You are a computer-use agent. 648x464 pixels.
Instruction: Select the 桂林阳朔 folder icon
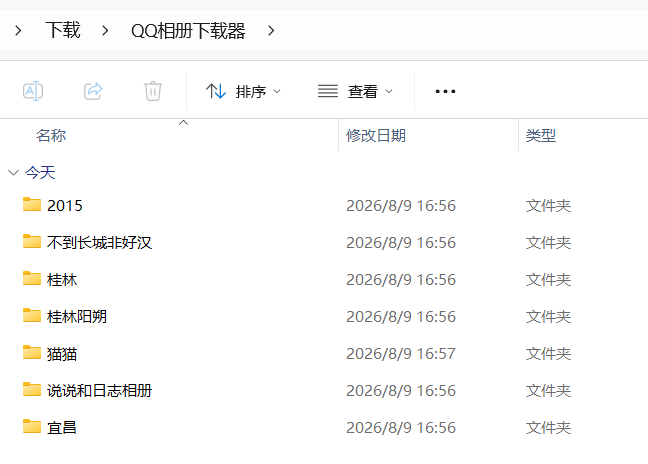32,315
